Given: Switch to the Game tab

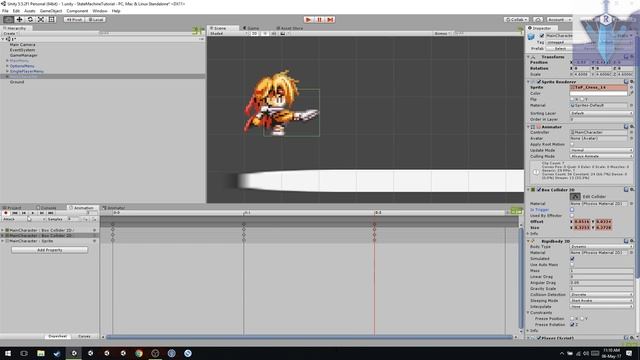Looking at the screenshot, I should [x=251, y=28].
